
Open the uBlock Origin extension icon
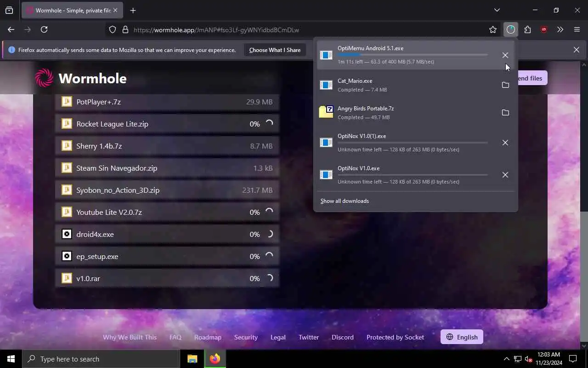click(x=544, y=29)
